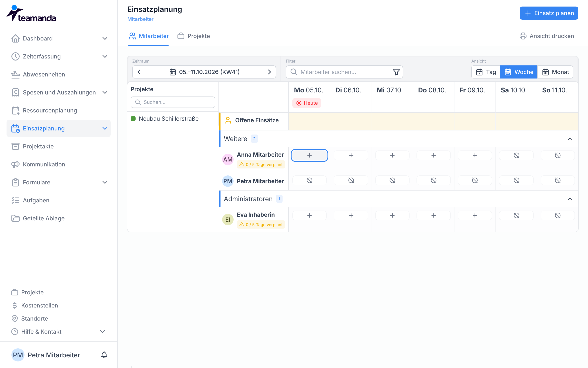Click the Projekte Suchen field
Image resolution: width=588 pixels, height=368 pixels.
point(173,102)
